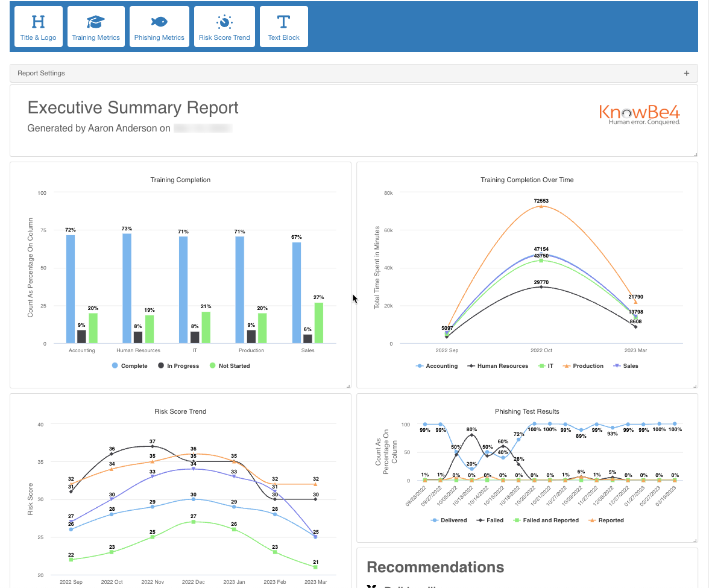
Task: Expand Report Settings with the plus control
Action: 687,73
